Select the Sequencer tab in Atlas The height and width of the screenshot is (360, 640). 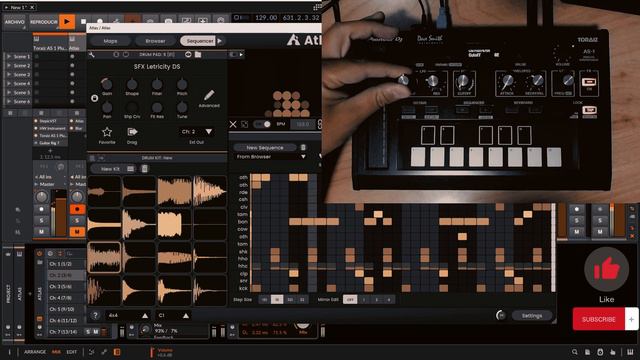pyautogui.click(x=199, y=41)
